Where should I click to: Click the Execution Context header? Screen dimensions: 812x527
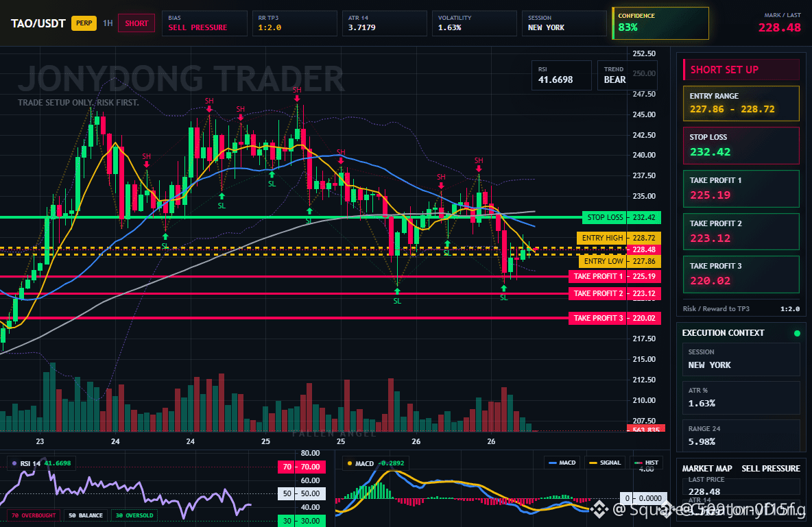click(x=723, y=333)
